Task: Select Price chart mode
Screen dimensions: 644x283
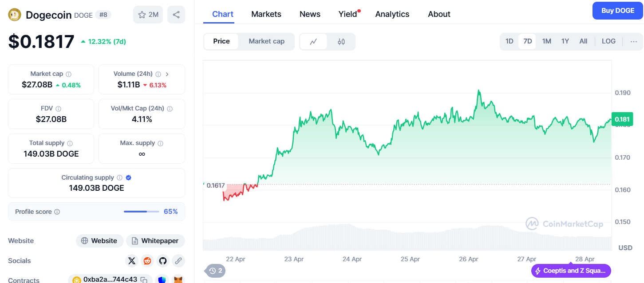Action: coord(221,41)
